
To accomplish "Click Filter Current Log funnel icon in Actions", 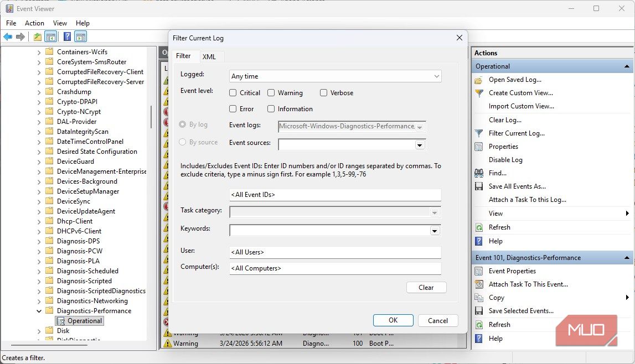I will pyautogui.click(x=479, y=133).
